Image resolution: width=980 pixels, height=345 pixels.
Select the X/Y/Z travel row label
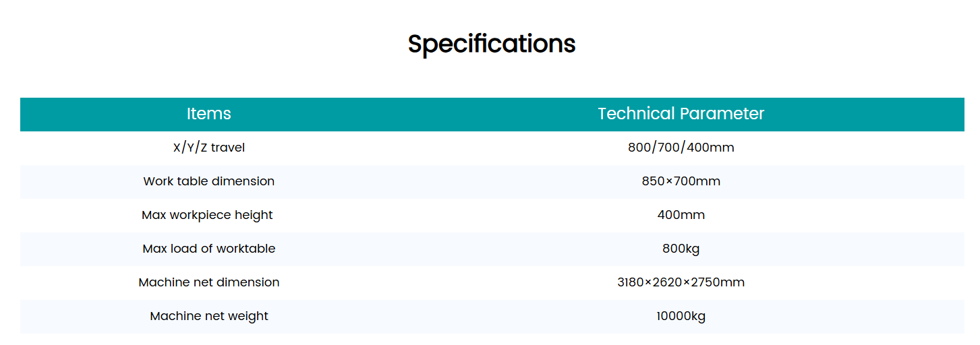click(x=208, y=148)
